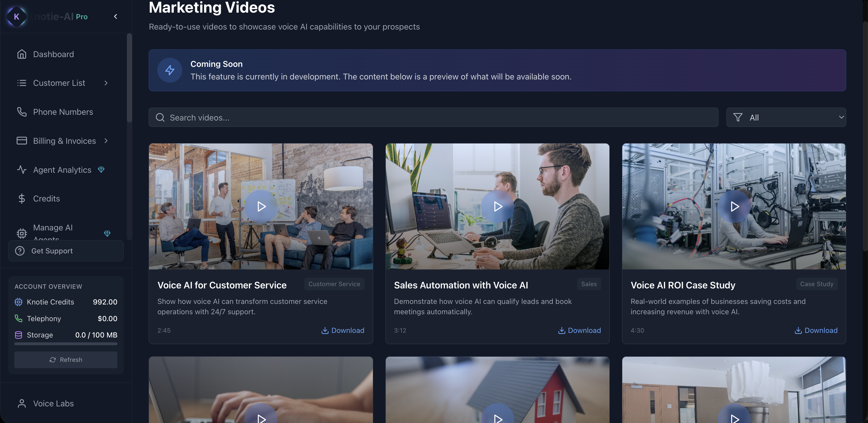Viewport: 868px width, 423px height.
Task: Click the diamond badge beside Agent Analytics
Action: pos(101,170)
